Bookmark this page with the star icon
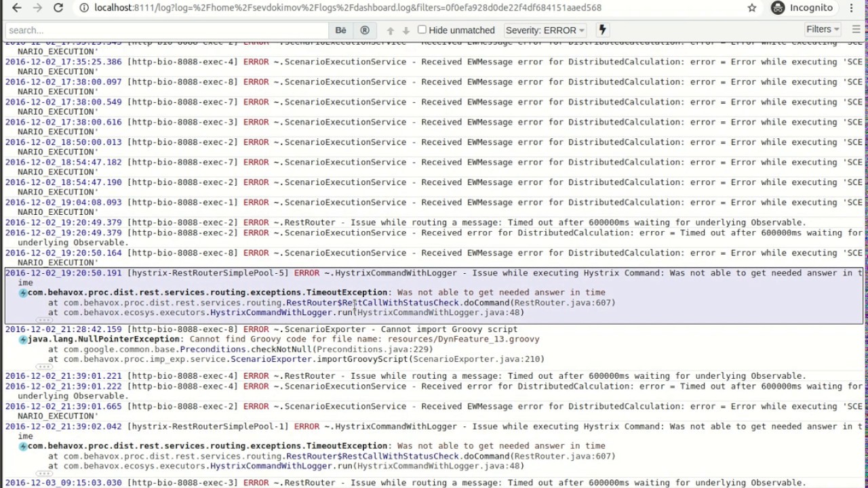This screenshot has width=868, height=488. (x=752, y=7)
